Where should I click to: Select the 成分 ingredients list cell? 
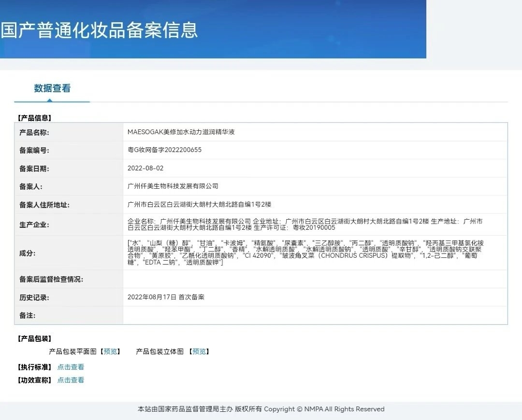click(315, 253)
